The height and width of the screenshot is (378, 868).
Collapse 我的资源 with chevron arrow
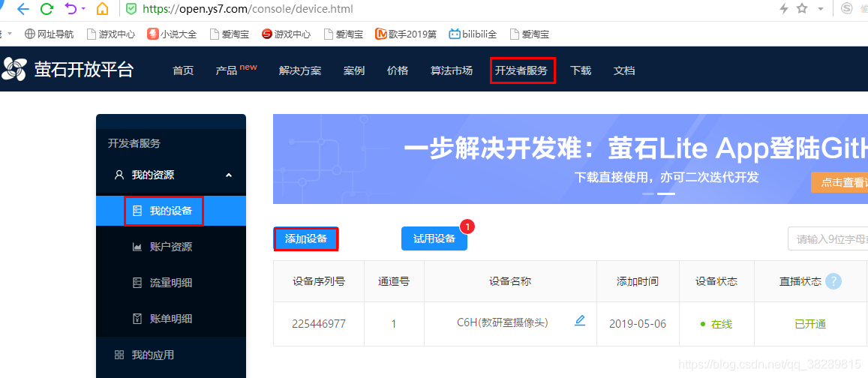[x=229, y=175]
